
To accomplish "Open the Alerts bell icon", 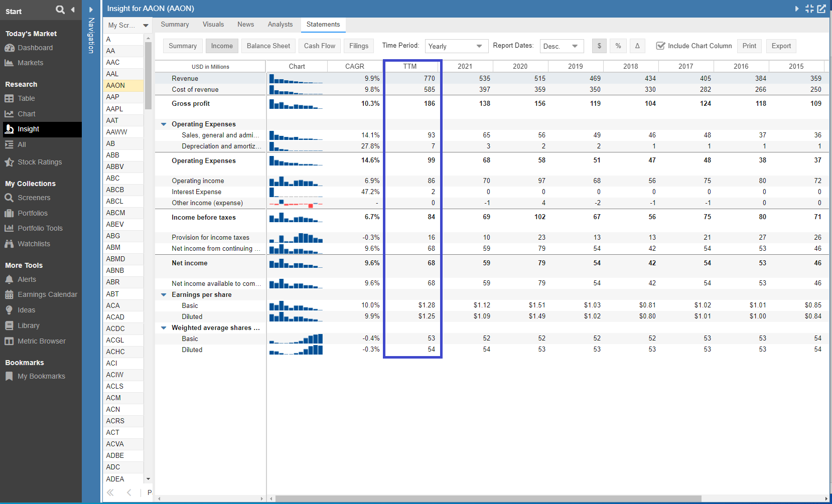I will pos(9,279).
